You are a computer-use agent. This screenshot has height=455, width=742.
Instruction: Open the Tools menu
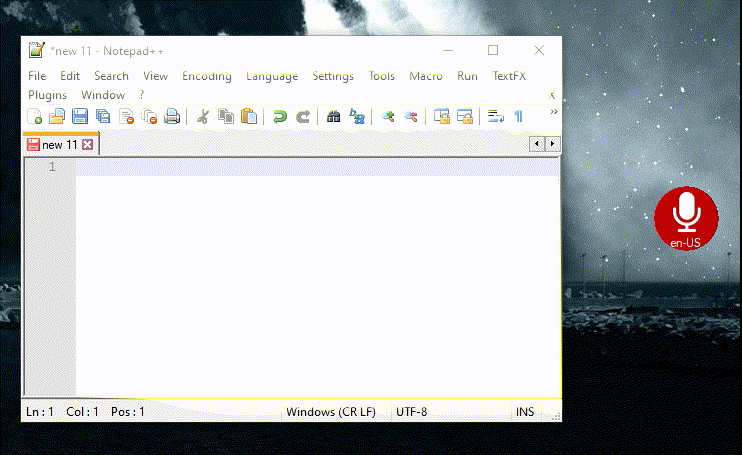click(381, 76)
